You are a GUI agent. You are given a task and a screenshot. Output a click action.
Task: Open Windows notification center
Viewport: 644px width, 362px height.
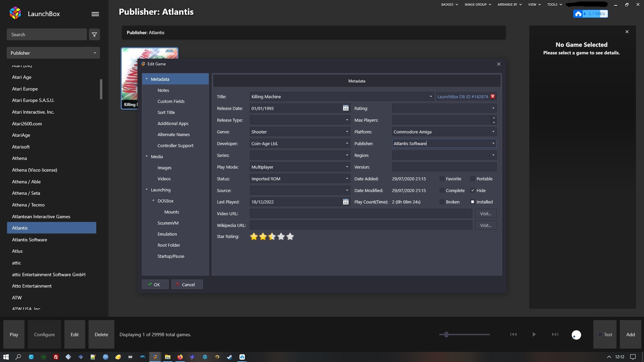pos(633,357)
